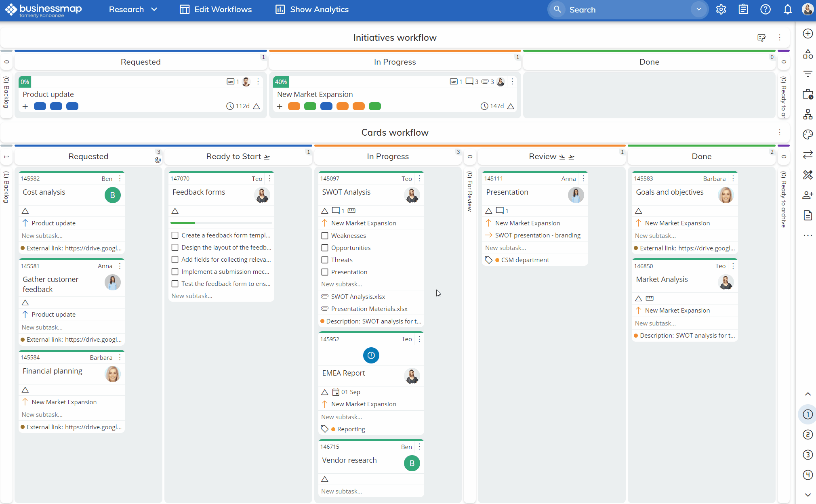
Task: Click the blocker icon on EMEA Report
Action: point(371,355)
